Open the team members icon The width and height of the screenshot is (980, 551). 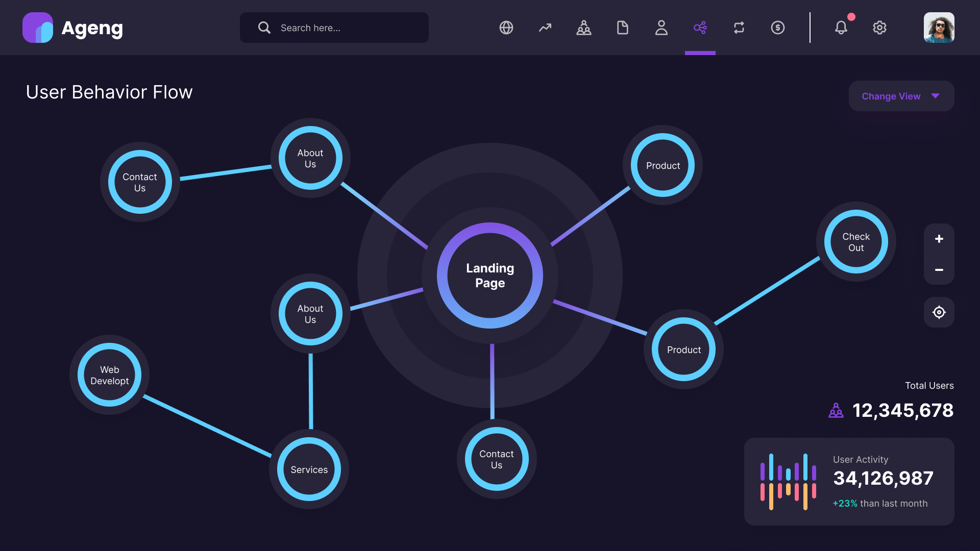pos(584,28)
